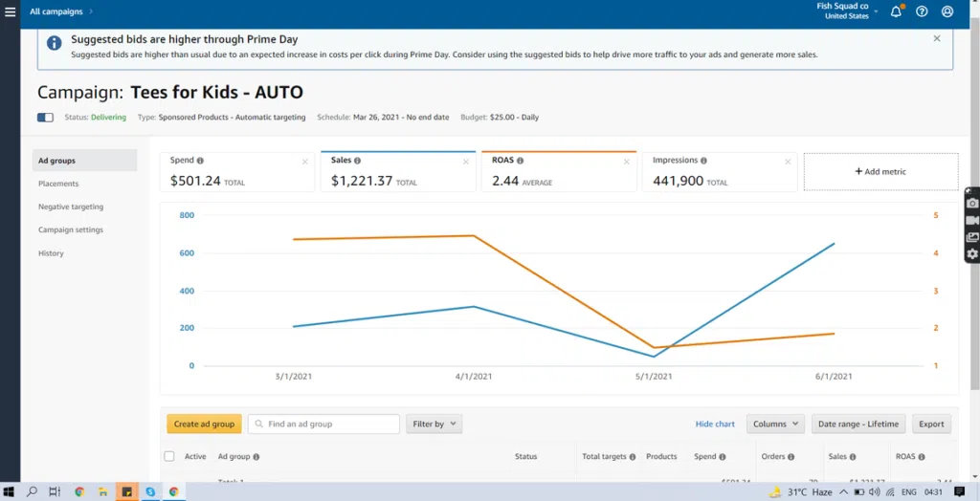980x501 pixels.
Task: Click the Hide chart link
Action: pyautogui.click(x=715, y=425)
